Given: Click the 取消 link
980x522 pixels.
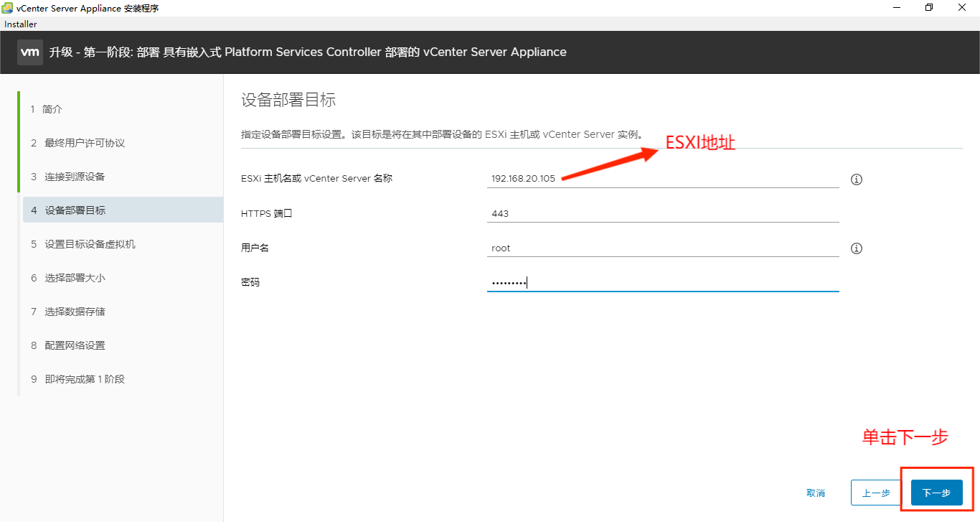Looking at the screenshot, I should [x=816, y=493].
